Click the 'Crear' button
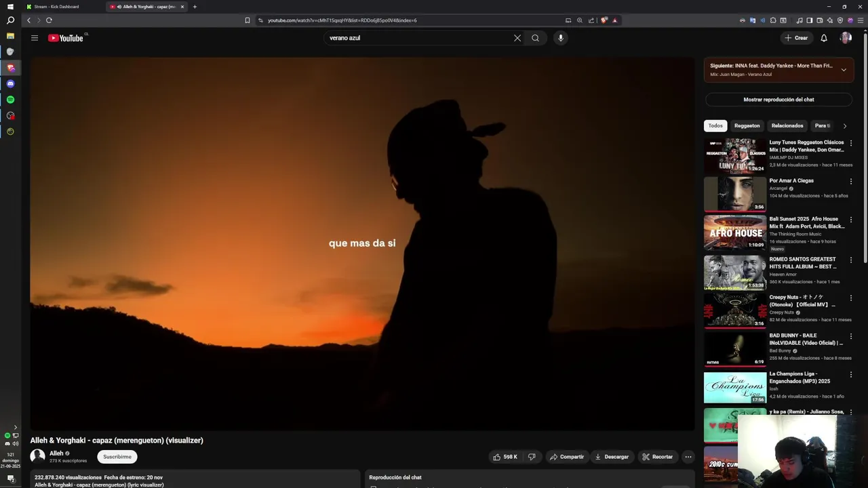Image resolution: width=868 pixels, height=488 pixels. coord(796,38)
